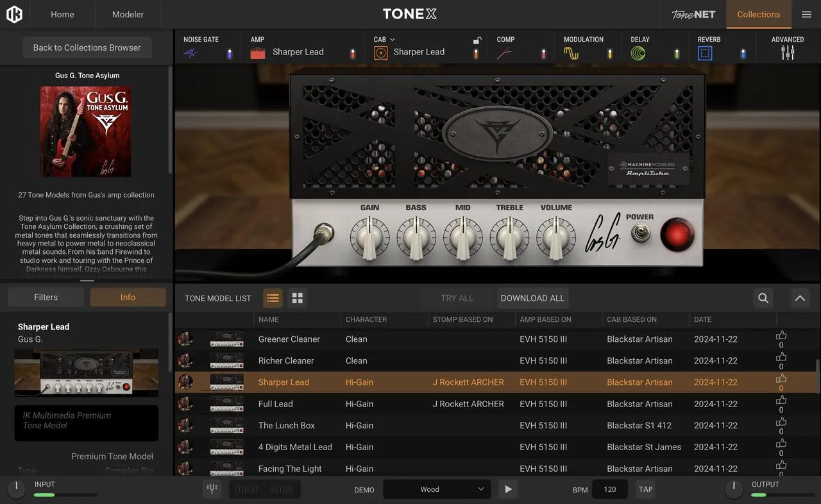Click the TRY ALL button

pyautogui.click(x=457, y=298)
